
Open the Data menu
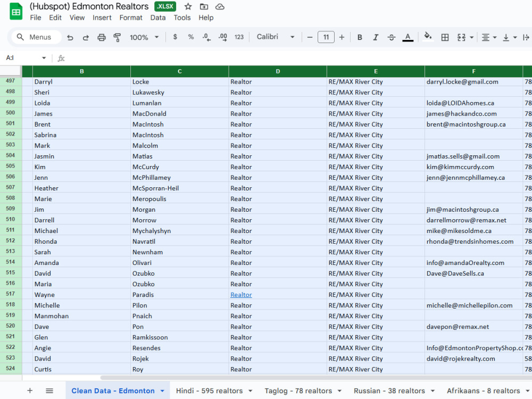coord(158,18)
